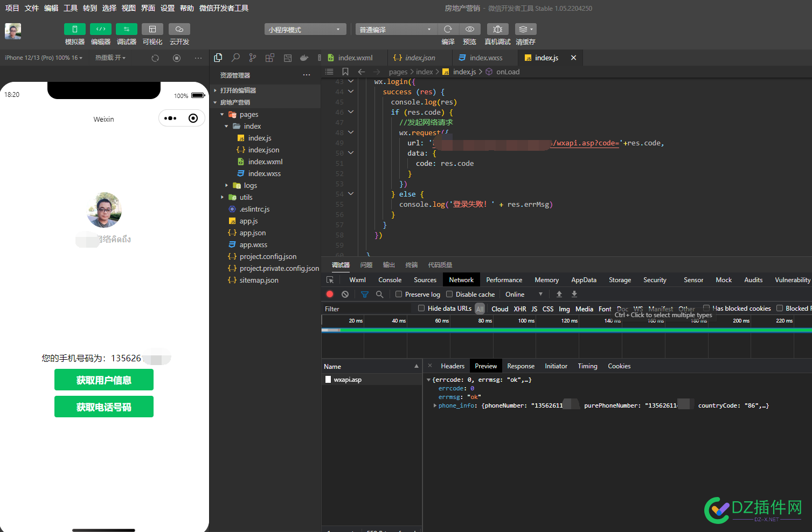Click the bookmark icon in breadcrumb bar
Image resolution: width=812 pixels, height=532 pixels.
pyautogui.click(x=345, y=72)
